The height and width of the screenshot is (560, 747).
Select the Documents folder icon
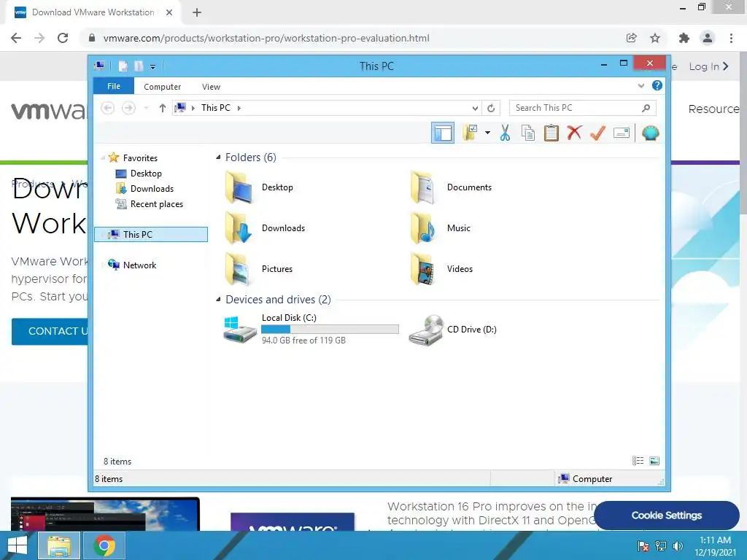[424, 187]
